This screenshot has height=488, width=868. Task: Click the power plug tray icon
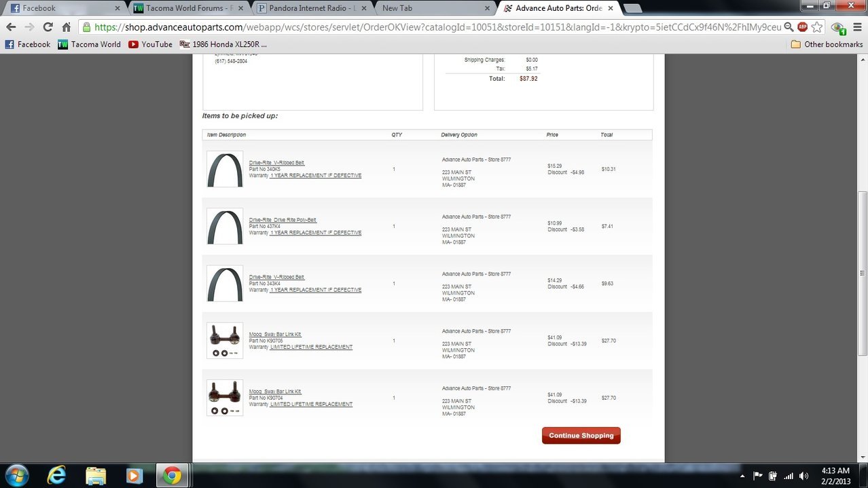tap(773, 476)
